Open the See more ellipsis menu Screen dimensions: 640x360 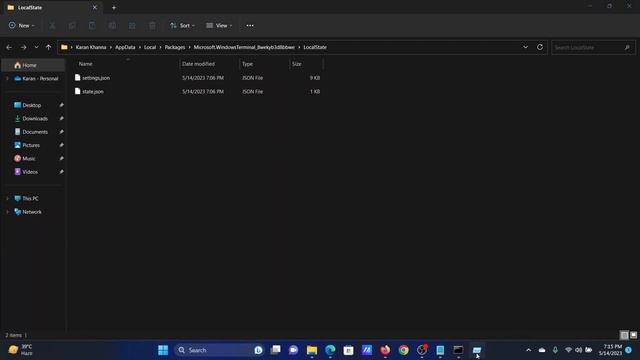[x=250, y=25]
